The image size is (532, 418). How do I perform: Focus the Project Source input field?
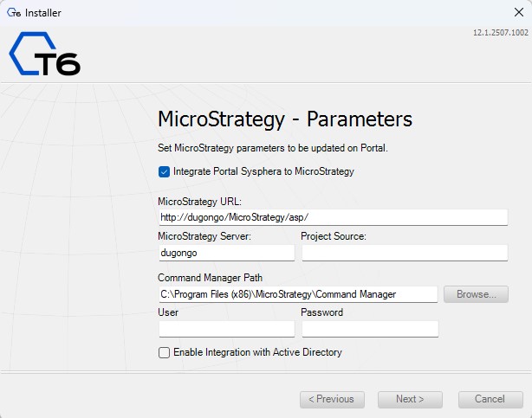click(405, 253)
